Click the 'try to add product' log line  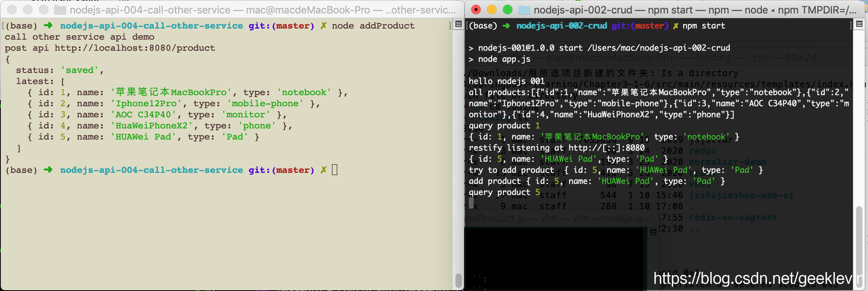click(616, 170)
